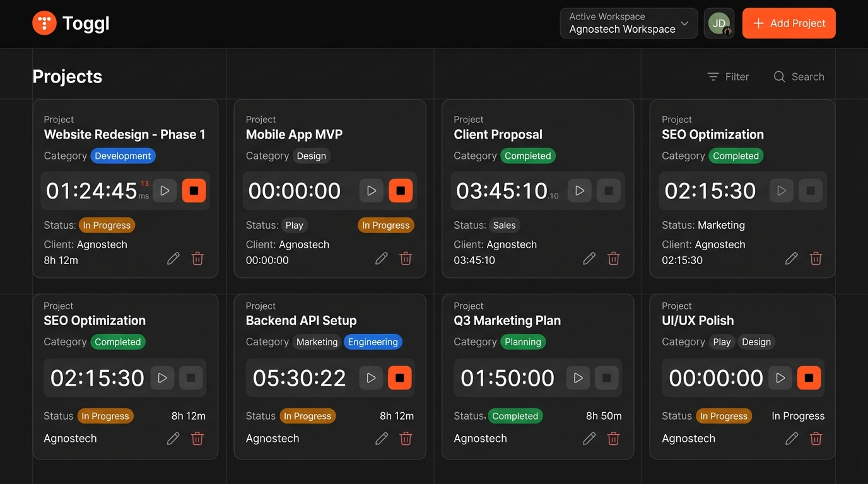
Task: Remove the Backend API Setup project via trash
Action: pos(406,439)
